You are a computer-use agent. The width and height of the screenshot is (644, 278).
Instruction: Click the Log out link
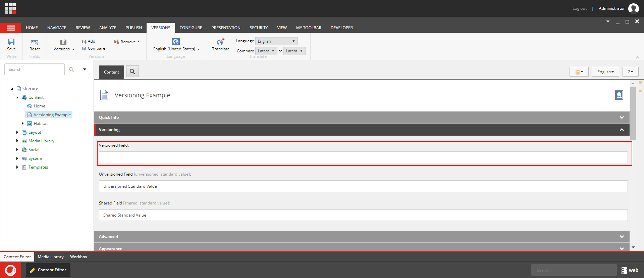tap(579, 8)
